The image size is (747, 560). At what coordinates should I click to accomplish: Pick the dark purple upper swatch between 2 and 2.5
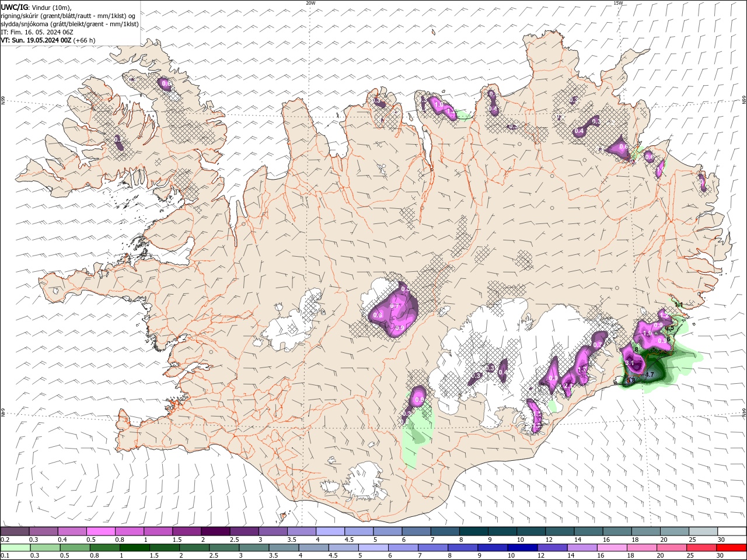coord(215,531)
